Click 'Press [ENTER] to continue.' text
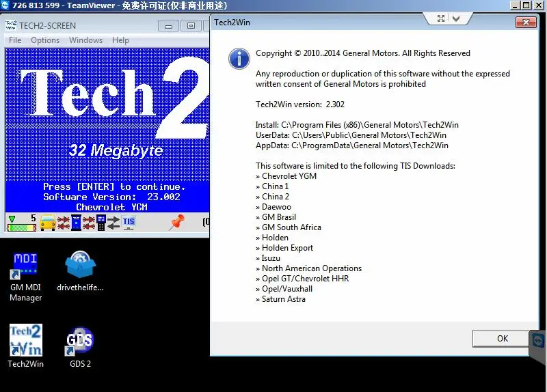This screenshot has width=547, height=392. pos(114,186)
